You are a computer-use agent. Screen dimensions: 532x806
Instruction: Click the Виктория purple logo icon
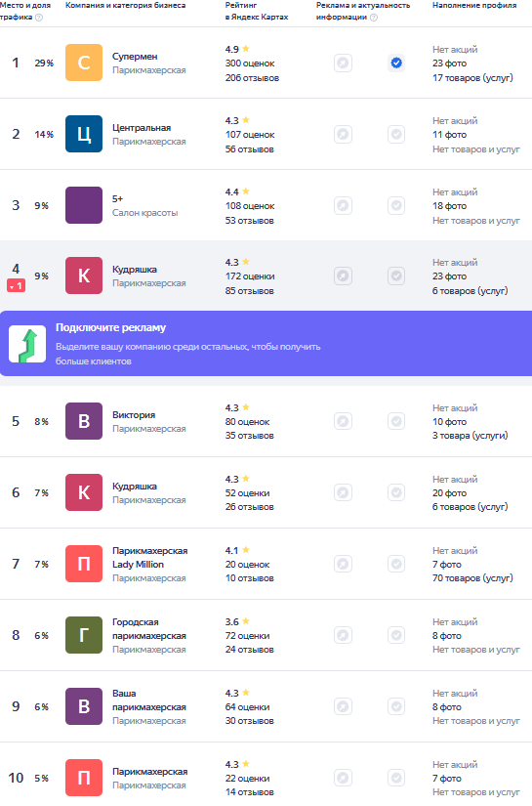(84, 421)
